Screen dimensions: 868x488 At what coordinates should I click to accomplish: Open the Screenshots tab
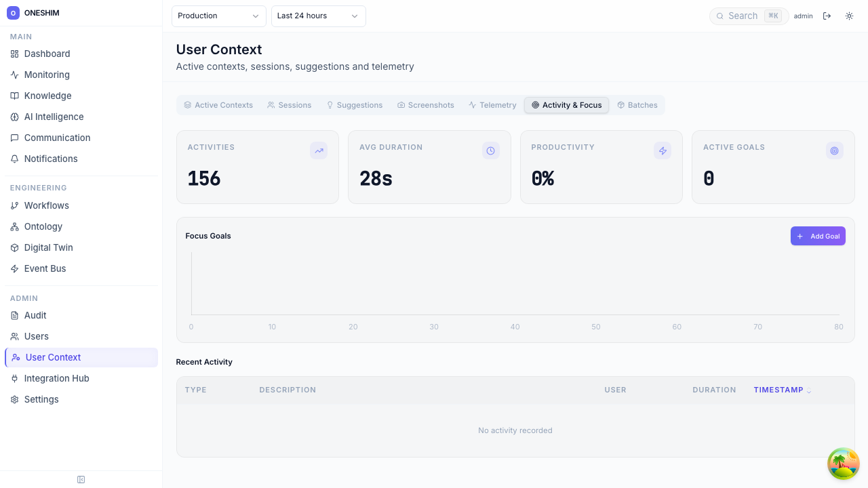tap(425, 105)
